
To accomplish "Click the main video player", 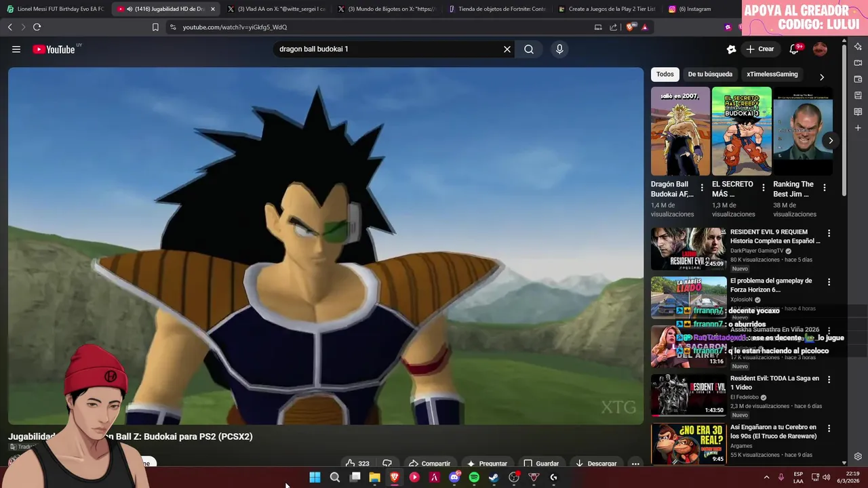I will tap(325, 245).
